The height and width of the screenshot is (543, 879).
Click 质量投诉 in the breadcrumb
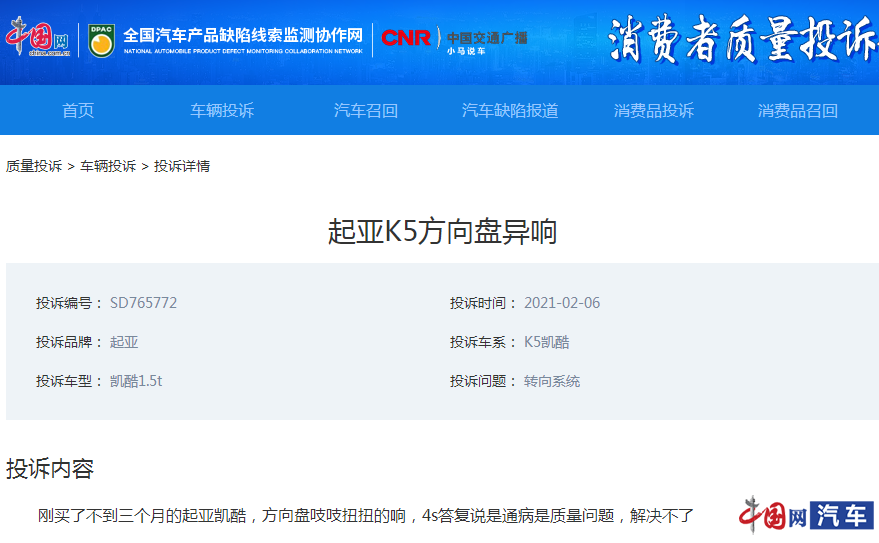pyautogui.click(x=34, y=166)
